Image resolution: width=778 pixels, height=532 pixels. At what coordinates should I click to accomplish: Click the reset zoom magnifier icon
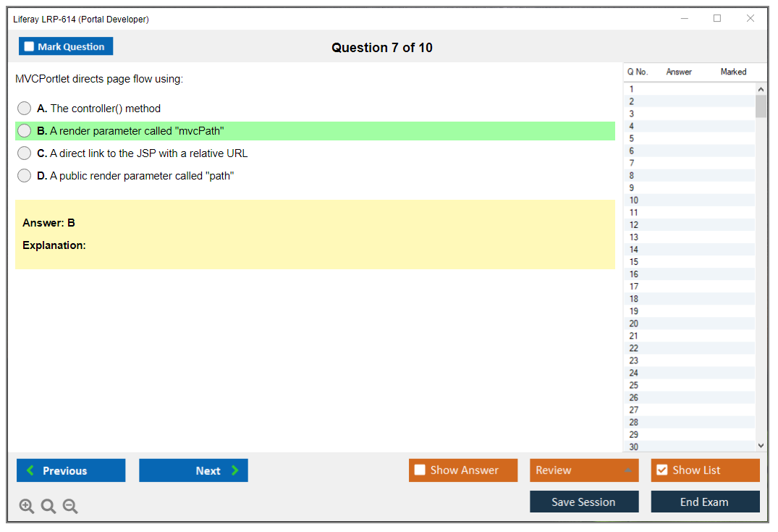pos(48,507)
